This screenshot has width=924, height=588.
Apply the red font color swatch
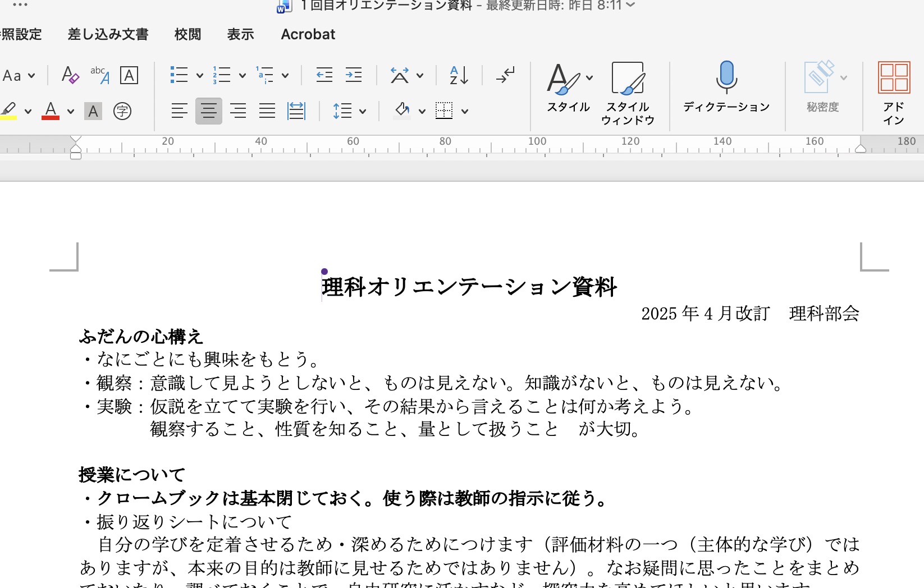click(51, 111)
